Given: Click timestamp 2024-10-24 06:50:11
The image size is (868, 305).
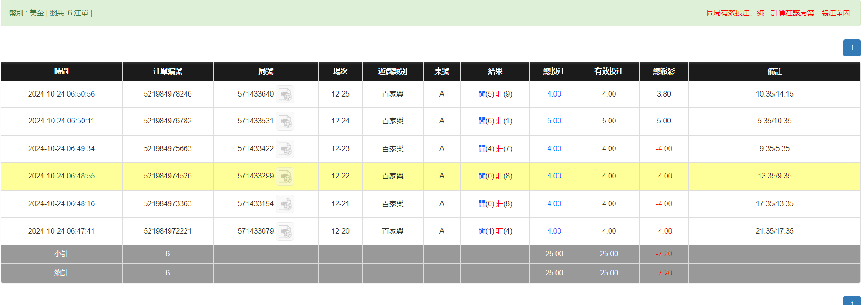Looking at the screenshot, I should click(62, 121).
